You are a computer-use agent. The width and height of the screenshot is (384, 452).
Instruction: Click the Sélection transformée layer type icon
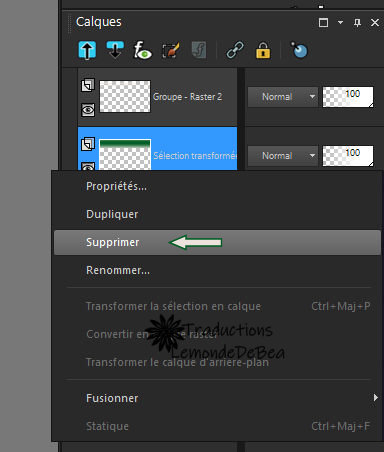(x=88, y=144)
